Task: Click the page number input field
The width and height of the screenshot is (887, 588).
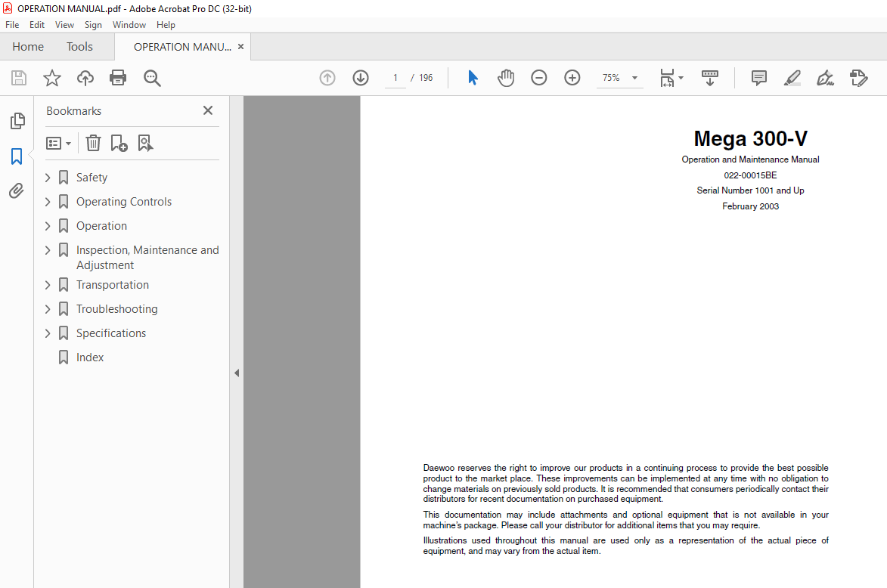Action: (395, 77)
